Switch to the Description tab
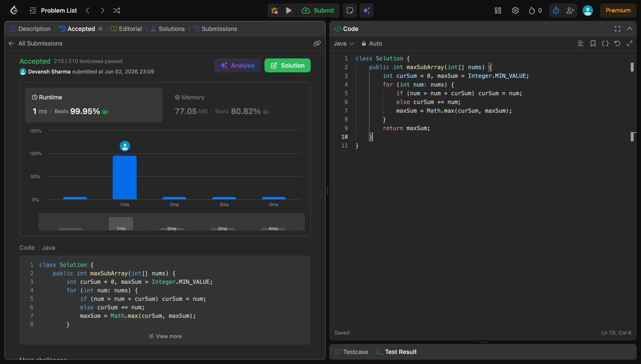641x364 pixels. [x=30, y=29]
